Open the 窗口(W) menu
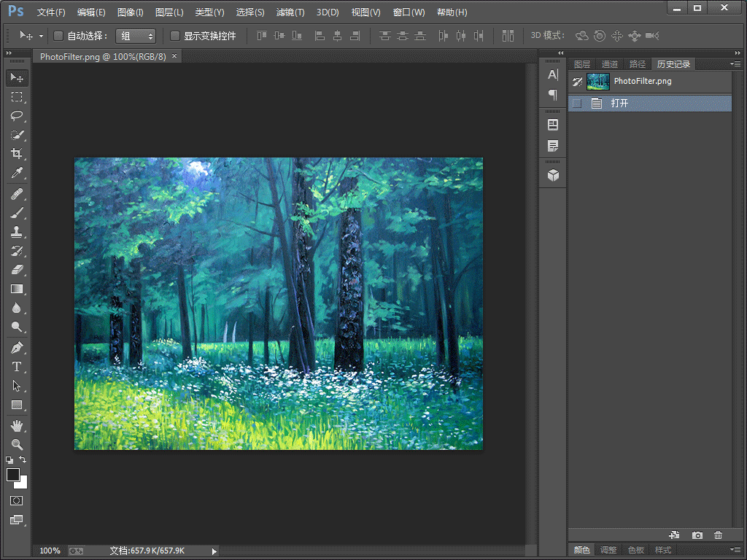The width and height of the screenshot is (747, 560). [x=409, y=12]
